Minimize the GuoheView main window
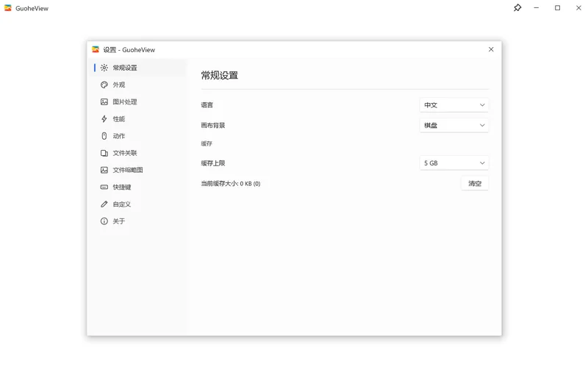 pyautogui.click(x=537, y=8)
